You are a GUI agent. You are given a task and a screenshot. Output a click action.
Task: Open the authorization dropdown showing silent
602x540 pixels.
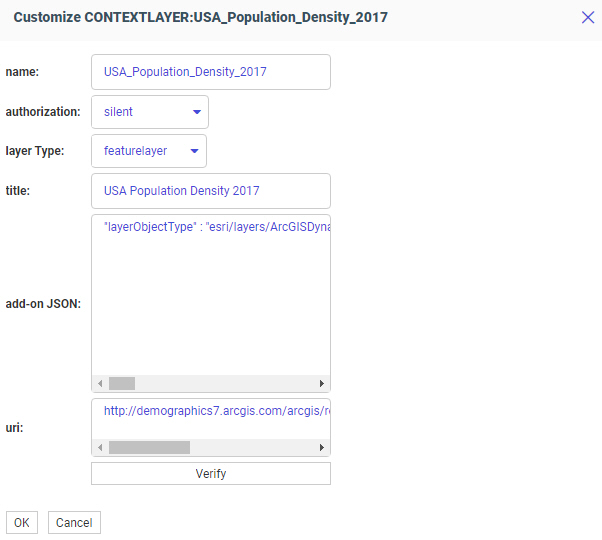click(150, 112)
